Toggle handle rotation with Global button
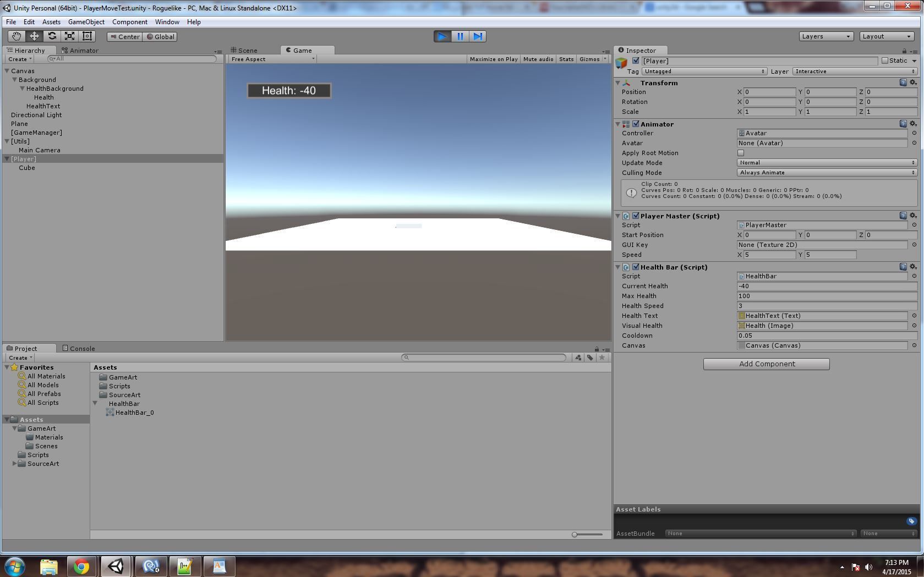Screen dimensions: 924x577 point(160,37)
